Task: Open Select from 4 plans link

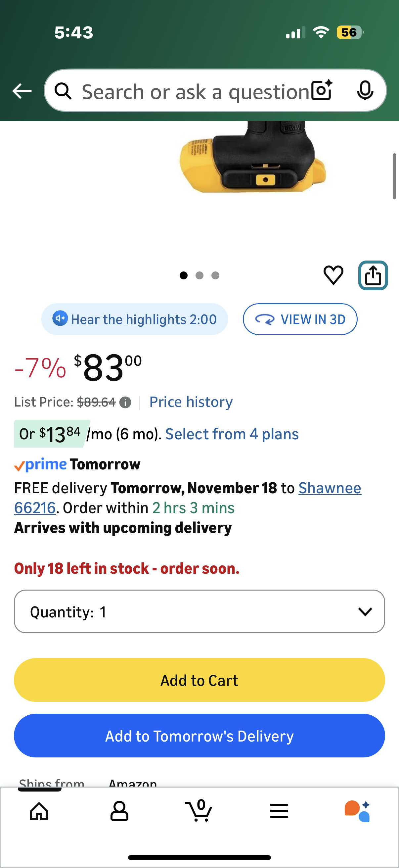Action: pyautogui.click(x=232, y=434)
